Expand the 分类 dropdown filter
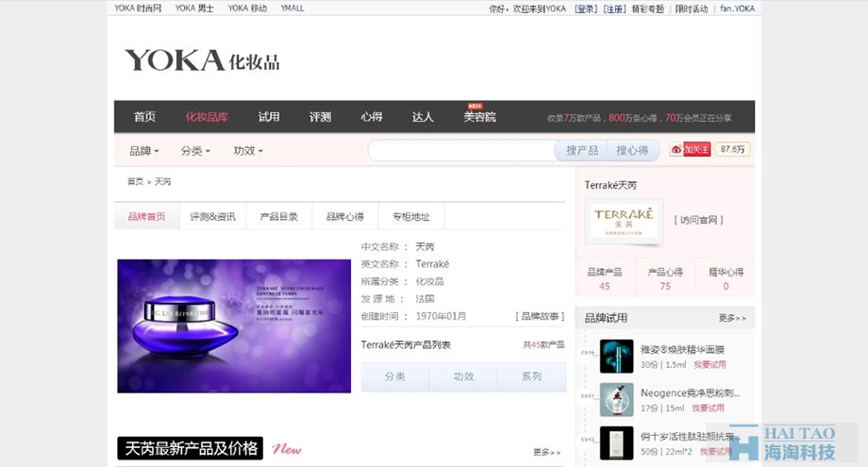 195,151
